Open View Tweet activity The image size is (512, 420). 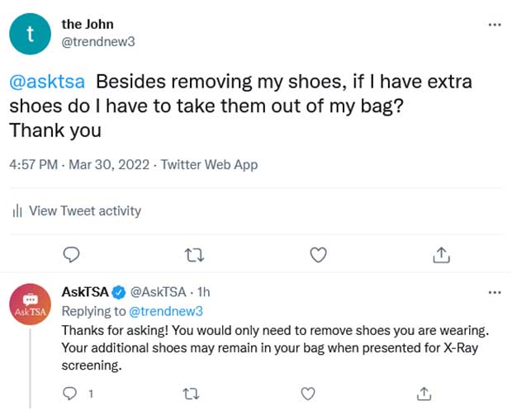point(77,210)
